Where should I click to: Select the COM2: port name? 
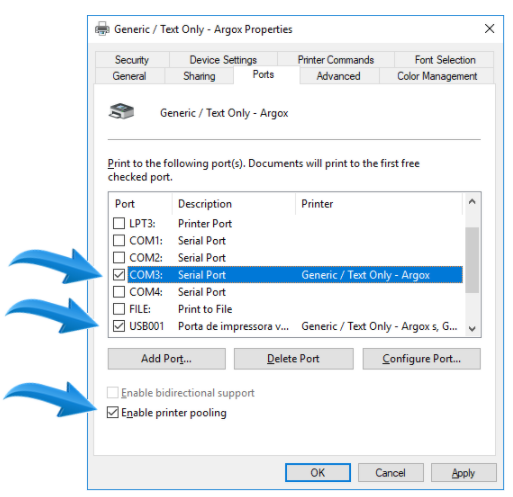click(x=146, y=258)
